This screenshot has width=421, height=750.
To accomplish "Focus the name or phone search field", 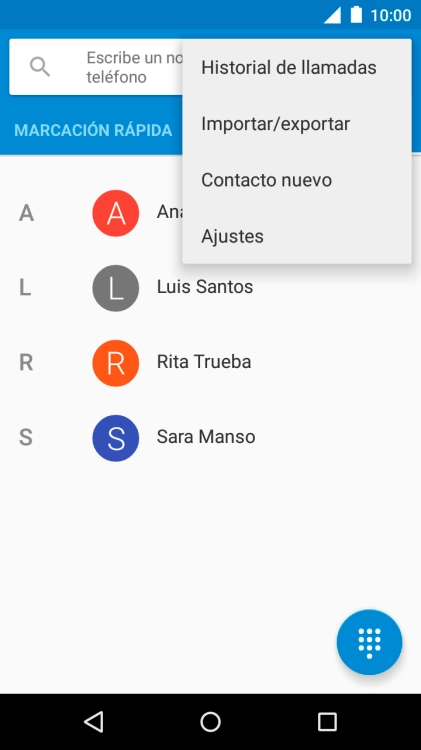I will tap(96, 67).
